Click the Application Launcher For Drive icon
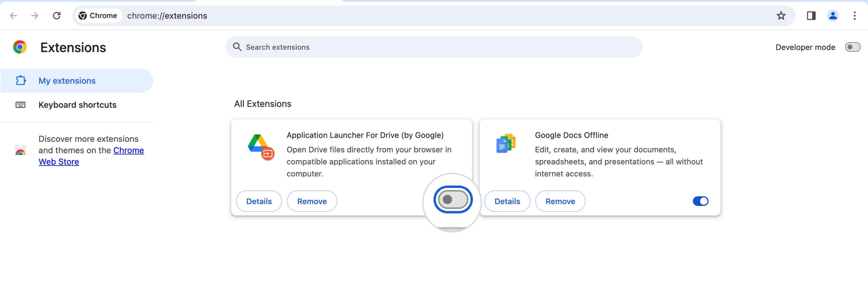The image size is (868, 283). (x=261, y=147)
